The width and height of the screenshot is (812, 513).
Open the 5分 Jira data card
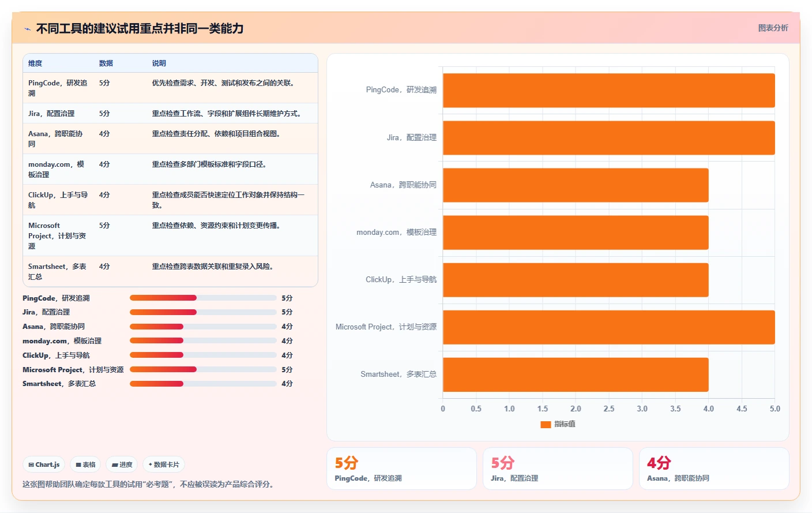coord(558,469)
